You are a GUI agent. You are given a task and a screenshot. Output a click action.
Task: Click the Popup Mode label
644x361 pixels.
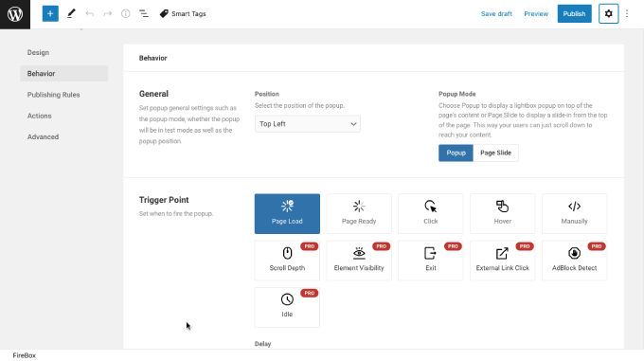pos(456,94)
